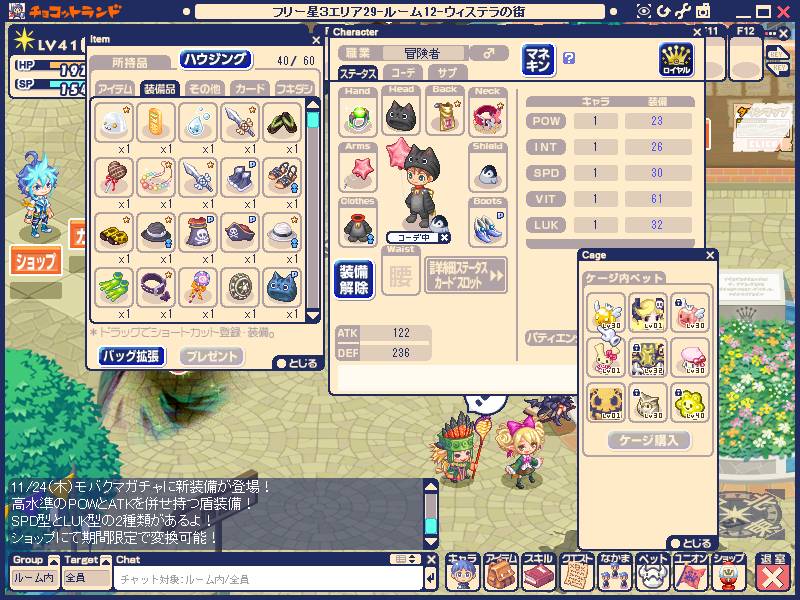Click the item list scrollbar thumb
This screenshot has height=600, width=800.
pyautogui.click(x=313, y=120)
